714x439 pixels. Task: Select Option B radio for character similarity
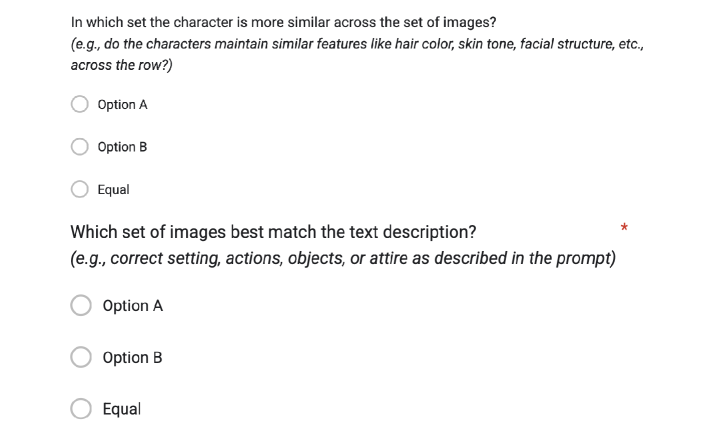[x=80, y=147]
